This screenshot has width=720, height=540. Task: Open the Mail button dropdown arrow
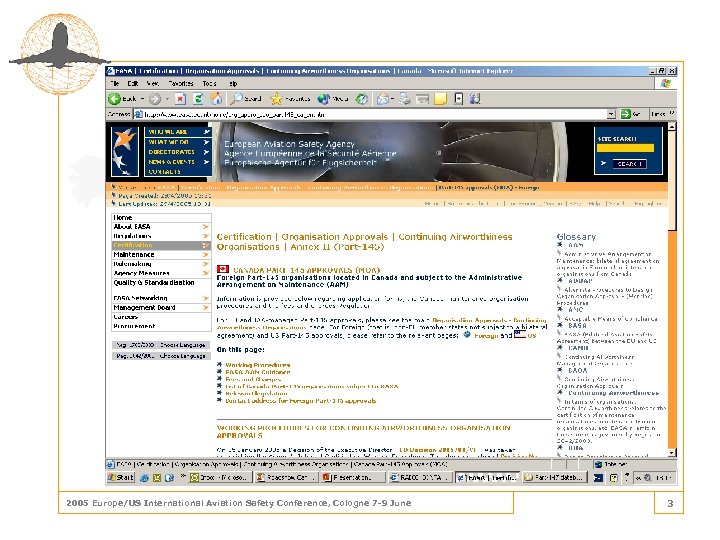coord(393,99)
